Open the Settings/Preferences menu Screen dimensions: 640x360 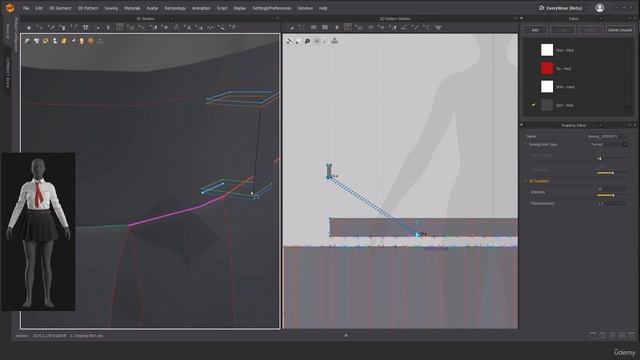click(271, 8)
